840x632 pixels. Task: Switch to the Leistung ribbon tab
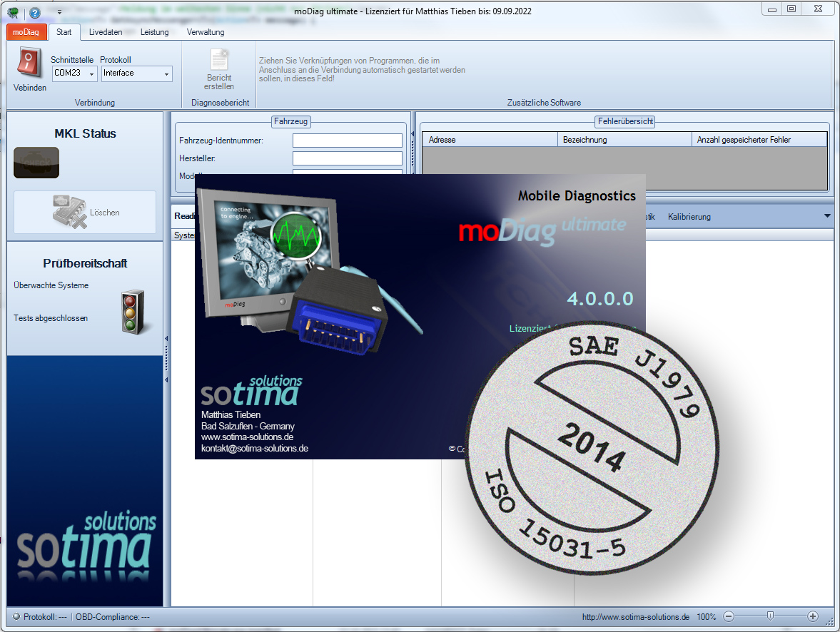click(154, 32)
